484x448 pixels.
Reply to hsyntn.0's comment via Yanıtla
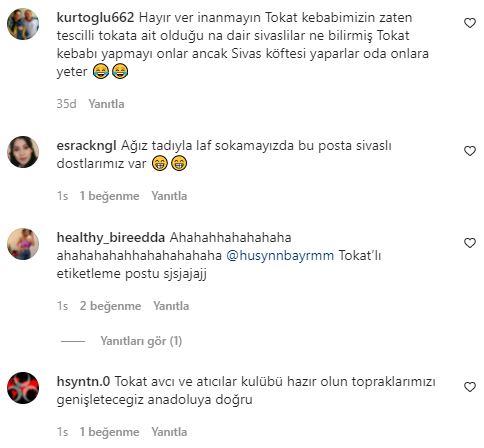[169, 432]
